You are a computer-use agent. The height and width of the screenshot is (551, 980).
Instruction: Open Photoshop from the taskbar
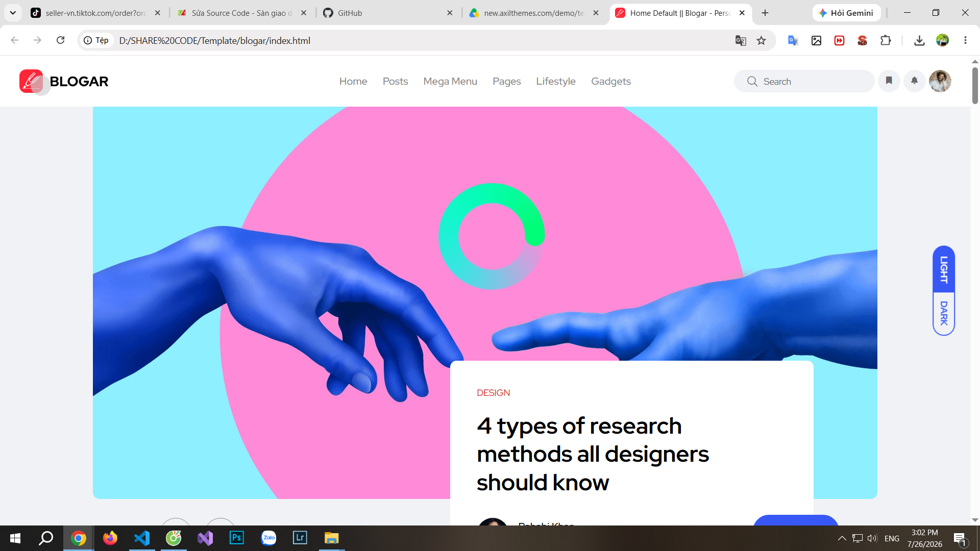[x=237, y=538]
